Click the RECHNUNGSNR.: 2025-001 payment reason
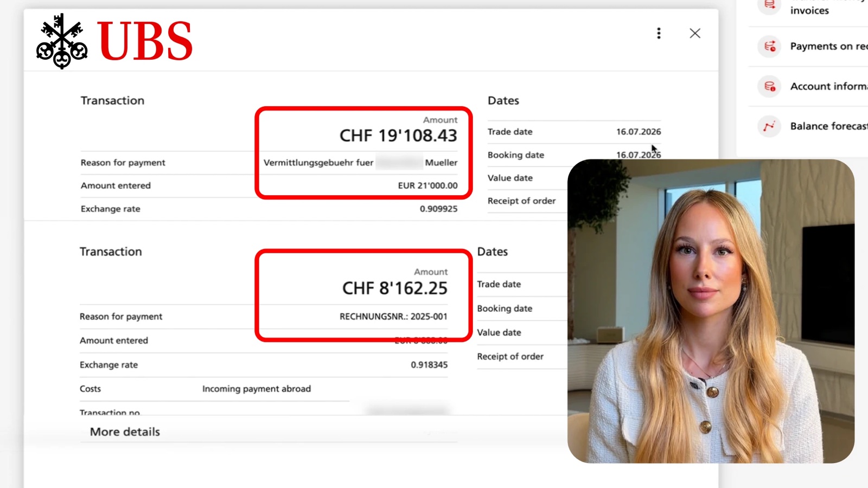The image size is (868, 488). [x=393, y=317]
